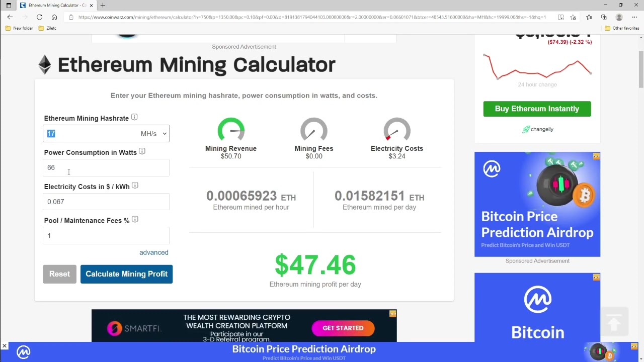Open the MH/s hashrate unit dropdown
Image resolution: width=644 pixels, height=362 pixels.
[153, 134]
